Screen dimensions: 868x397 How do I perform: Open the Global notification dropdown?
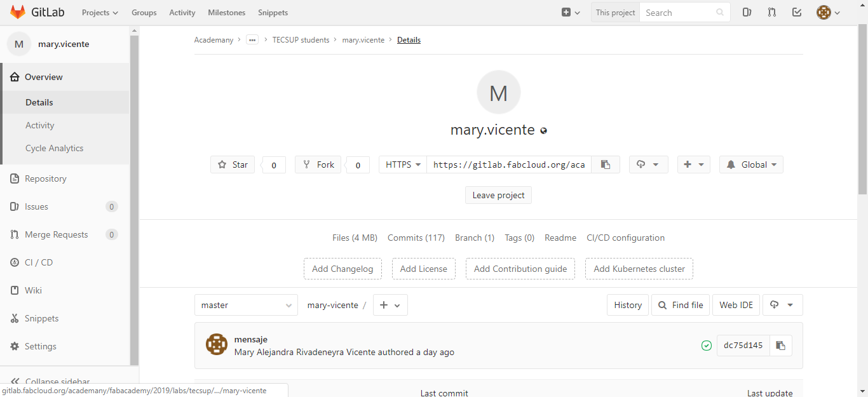point(751,165)
